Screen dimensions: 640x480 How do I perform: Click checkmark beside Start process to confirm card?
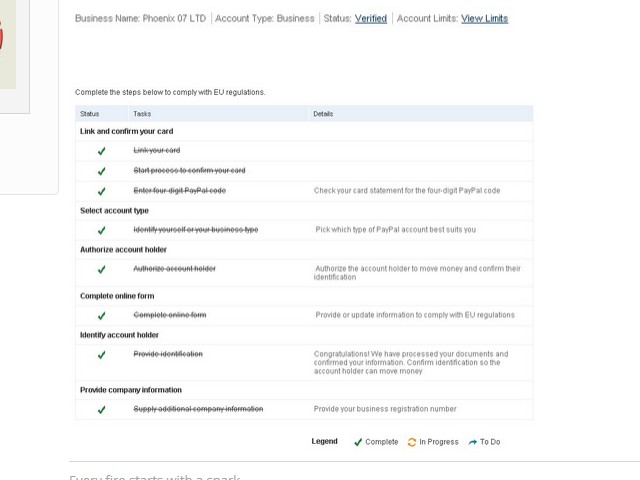pyautogui.click(x=102, y=171)
